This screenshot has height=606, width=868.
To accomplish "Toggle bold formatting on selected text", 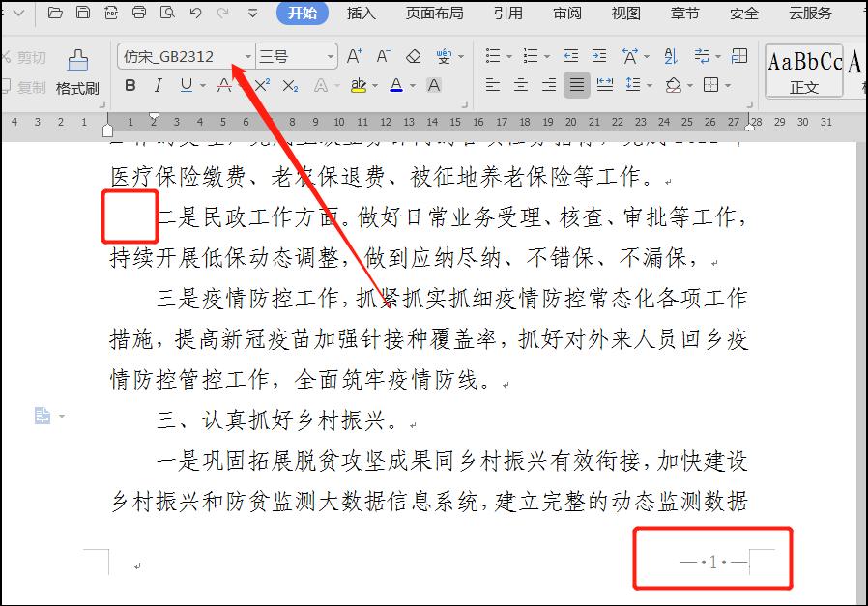I will [130, 85].
